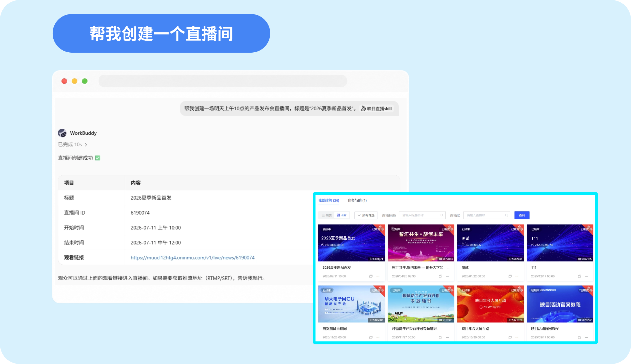Open the 观看链接 live room URL
This screenshot has width=631, height=364.
pos(192,257)
